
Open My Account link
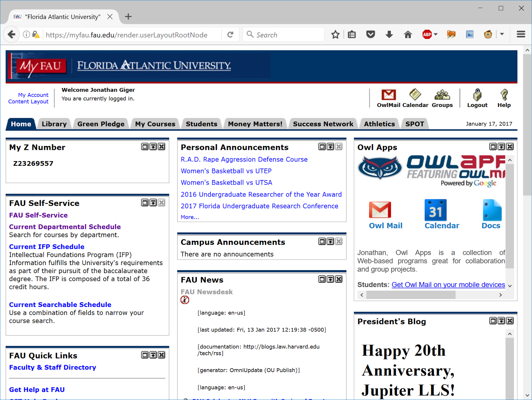(33, 95)
